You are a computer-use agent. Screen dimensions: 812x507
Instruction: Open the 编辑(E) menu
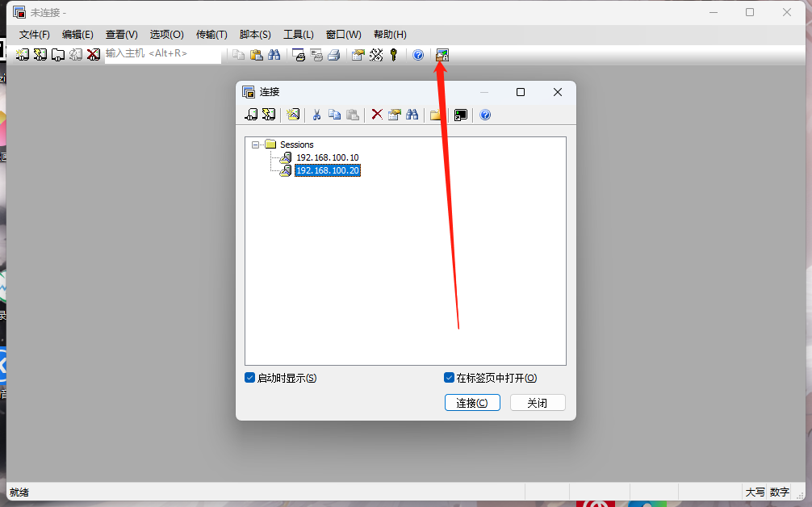77,35
